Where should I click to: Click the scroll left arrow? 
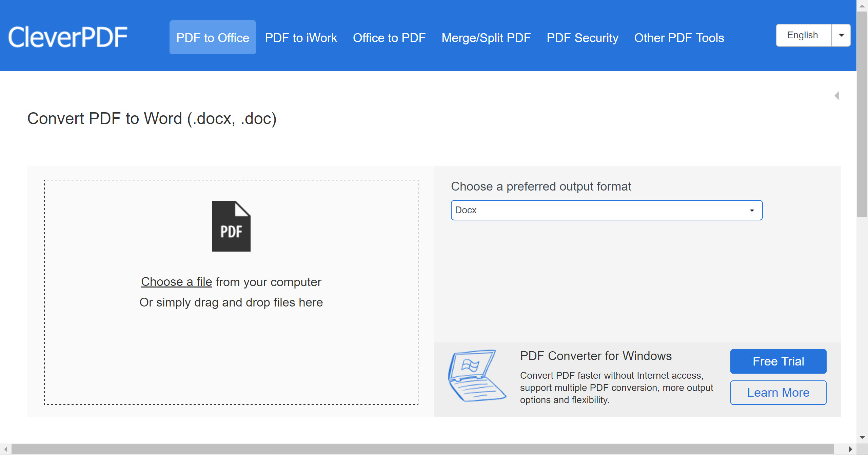[6, 449]
